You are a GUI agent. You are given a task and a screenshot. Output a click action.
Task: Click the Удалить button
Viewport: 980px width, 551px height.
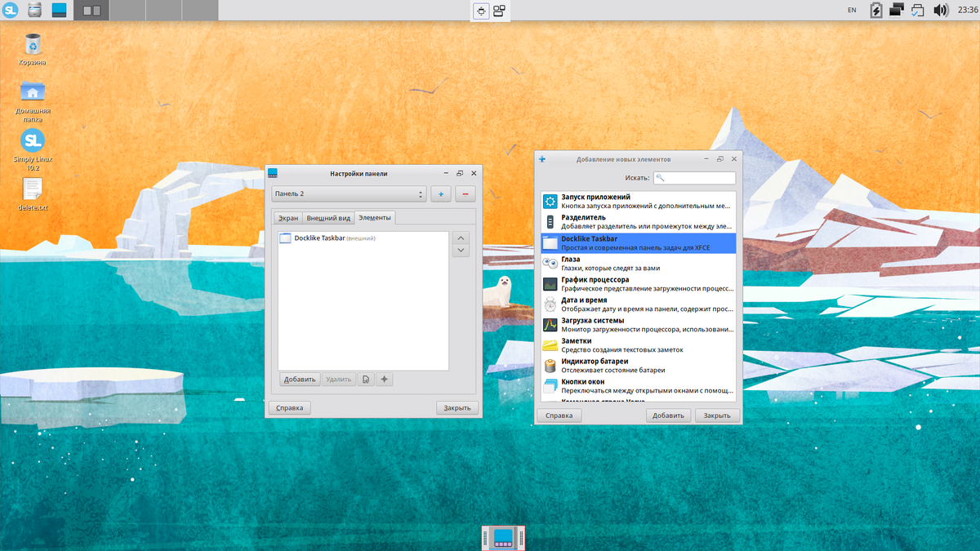(338, 380)
